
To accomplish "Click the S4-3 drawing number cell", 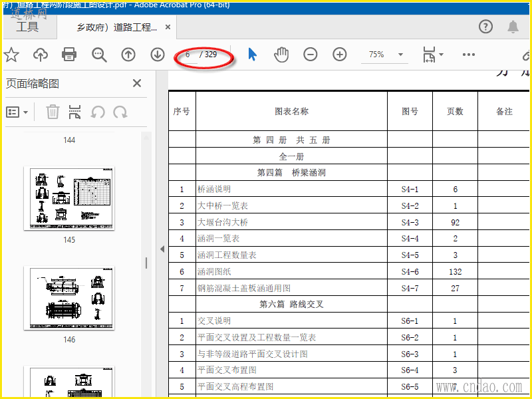I will [x=410, y=223].
